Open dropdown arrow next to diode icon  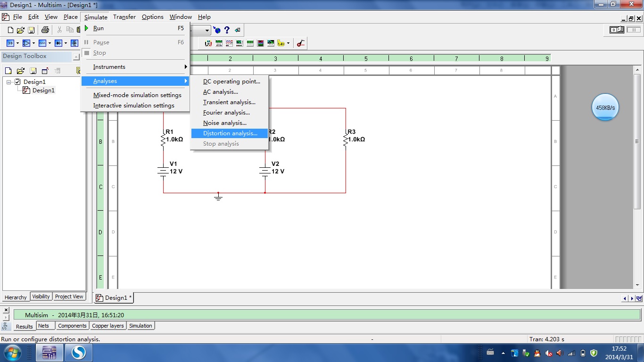[x=66, y=43]
